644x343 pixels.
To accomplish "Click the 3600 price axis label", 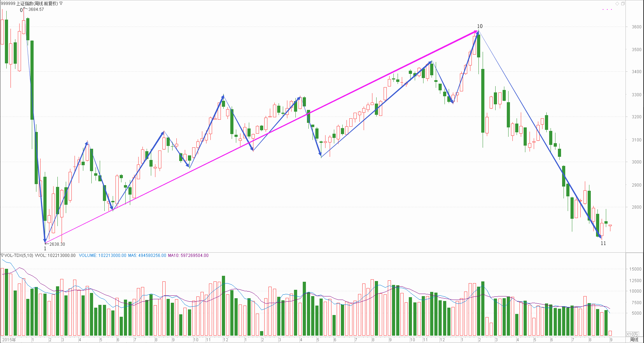I will (x=636, y=27).
